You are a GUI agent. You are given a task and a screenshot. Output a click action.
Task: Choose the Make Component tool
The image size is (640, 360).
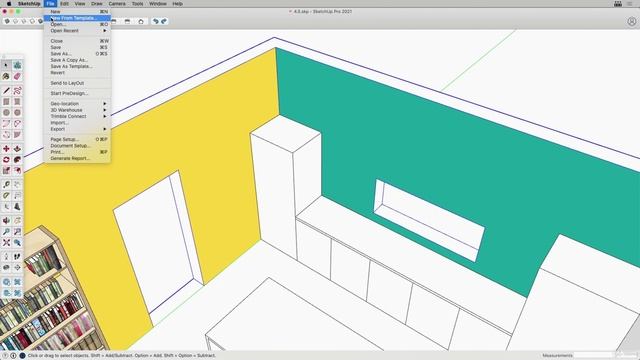click(17, 65)
